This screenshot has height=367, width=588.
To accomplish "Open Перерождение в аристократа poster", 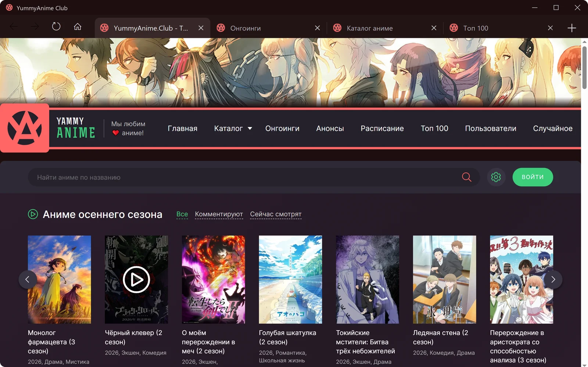I will (x=521, y=280).
